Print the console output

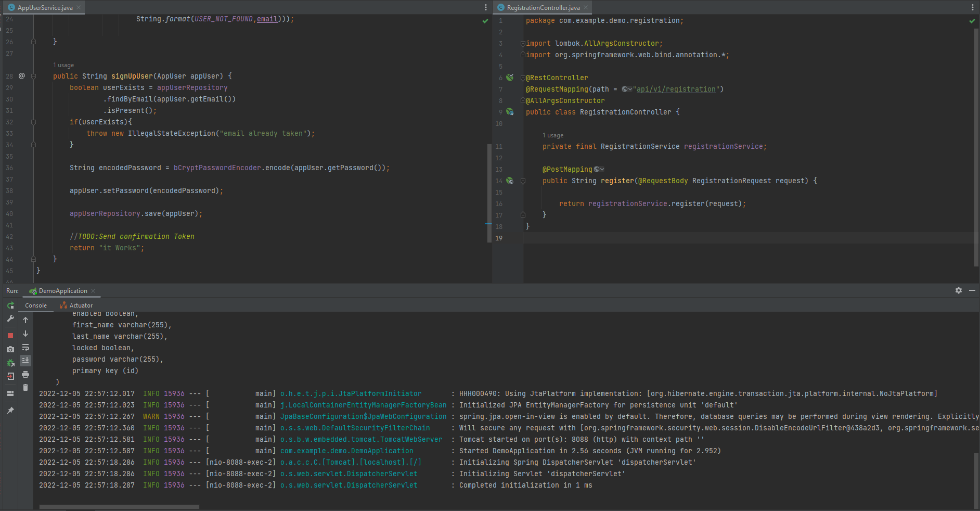pos(25,374)
